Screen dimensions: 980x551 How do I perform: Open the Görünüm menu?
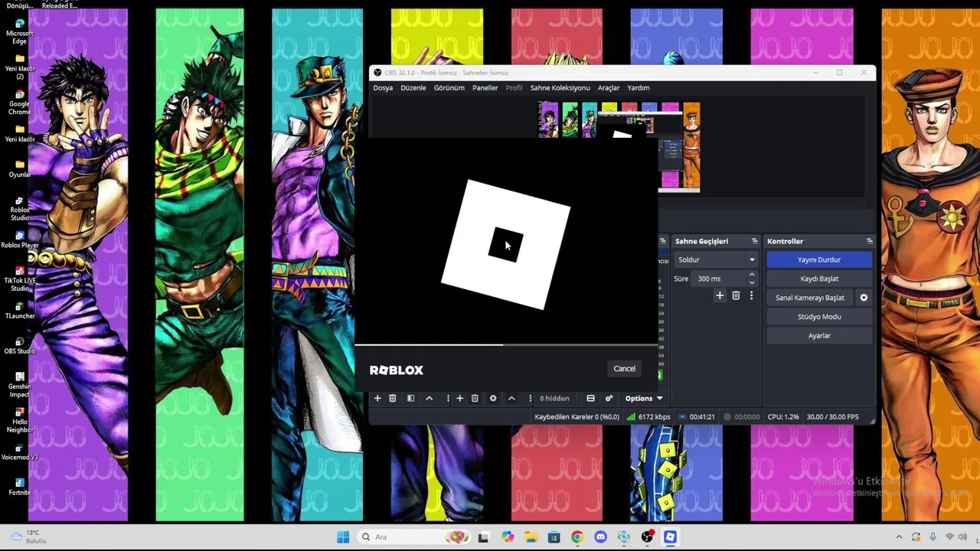pyautogui.click(x=449, y=88)
